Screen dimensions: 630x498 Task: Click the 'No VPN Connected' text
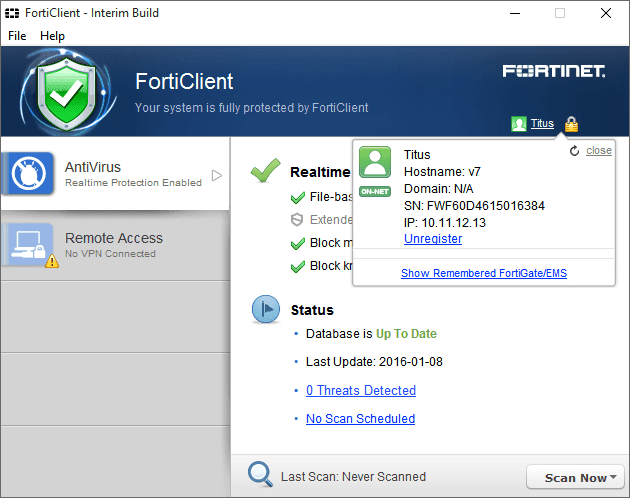[110, 254]
